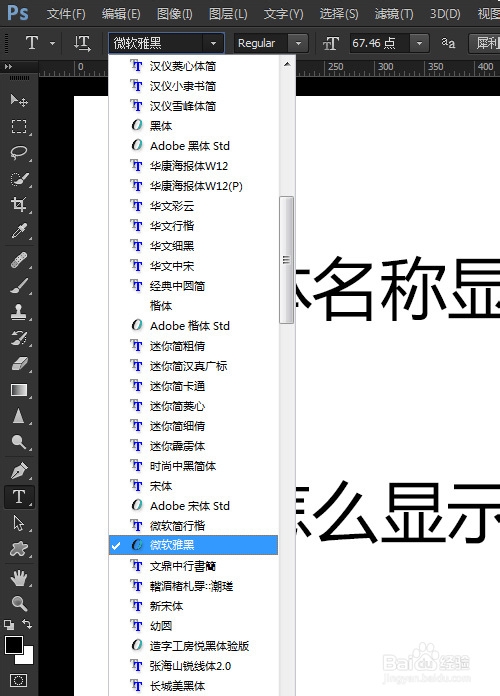
Task: Select the History Brush tool
Action: [19, 338]
